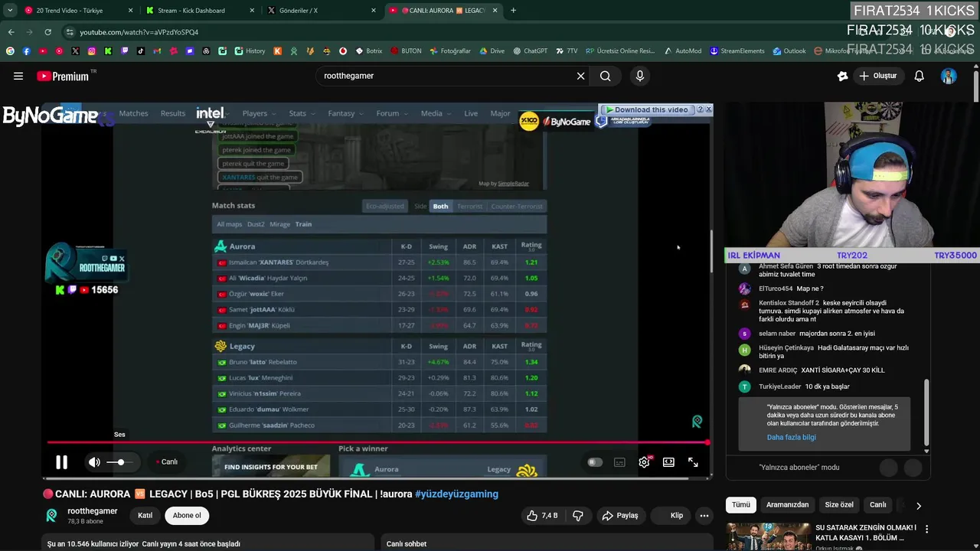This screenshot has width=980, height=551.
Task: Share the video with Paylaş
Action: [x=620, y=516]
